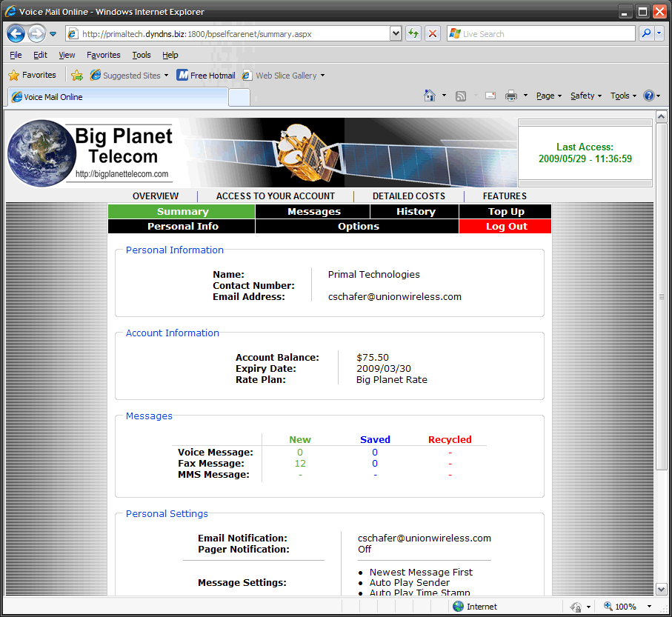Click the Home page icon
The width and height of the screenshot is (672, 617).
pos(430,96)
